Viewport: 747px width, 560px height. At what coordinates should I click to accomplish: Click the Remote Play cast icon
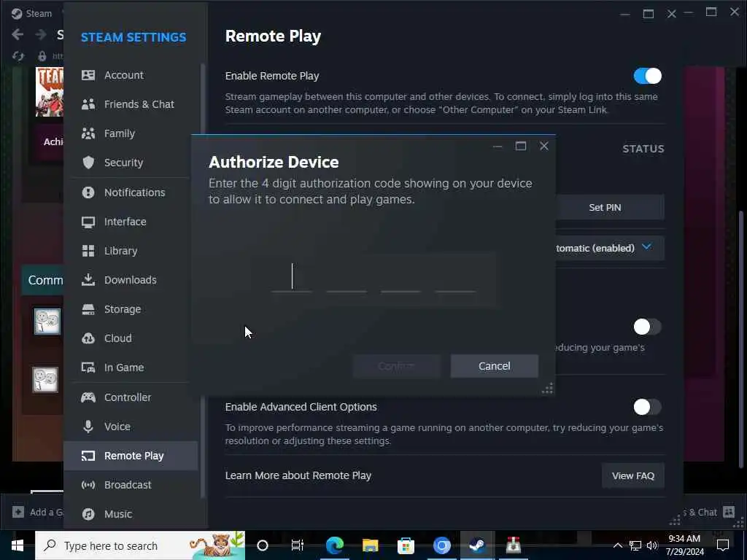tap(88, 456)
